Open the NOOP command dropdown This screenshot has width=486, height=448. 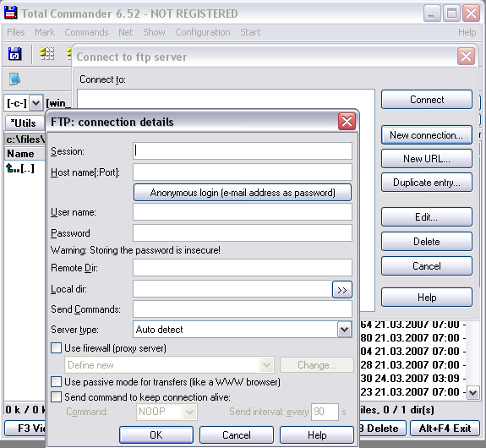tap(189, 412)
